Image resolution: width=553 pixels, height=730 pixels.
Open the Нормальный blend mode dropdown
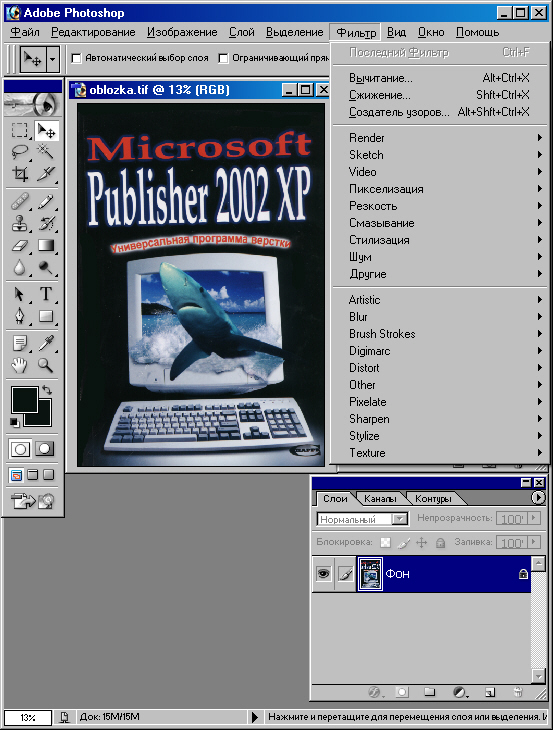tap(363, 519)
